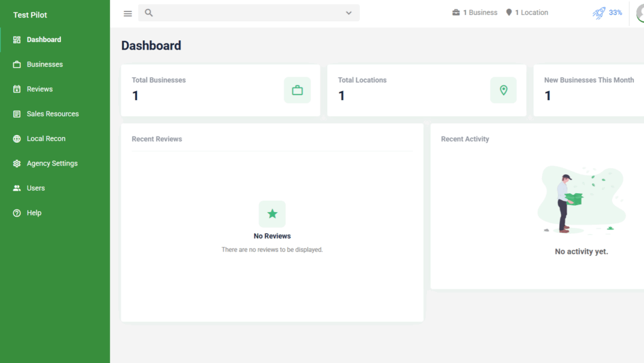Viewport: 644px width, 363px height.
Task: Click the Reviews calendar-star icon in sidebar
Action: 17,89
